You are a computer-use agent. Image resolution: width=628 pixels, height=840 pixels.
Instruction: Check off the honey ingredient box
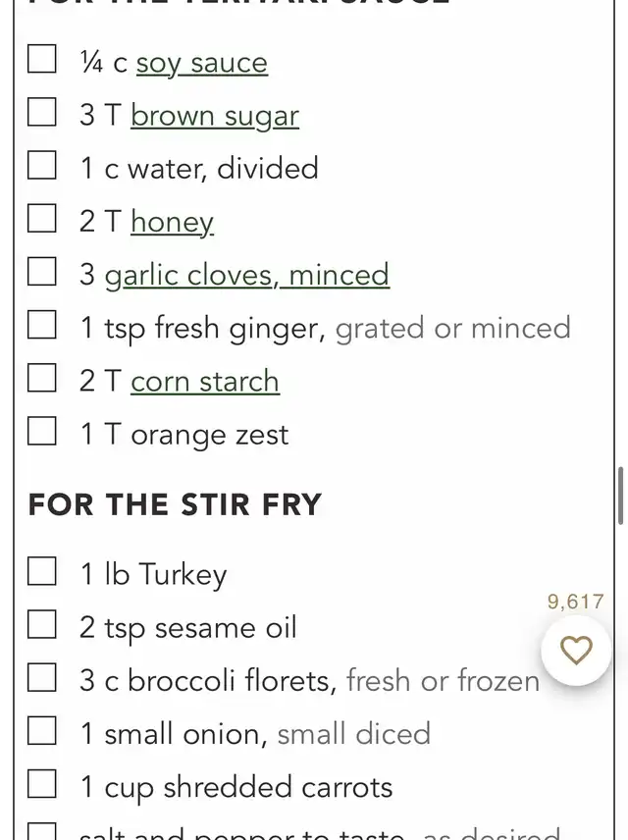pyautogui.click(x=42, y=218)
